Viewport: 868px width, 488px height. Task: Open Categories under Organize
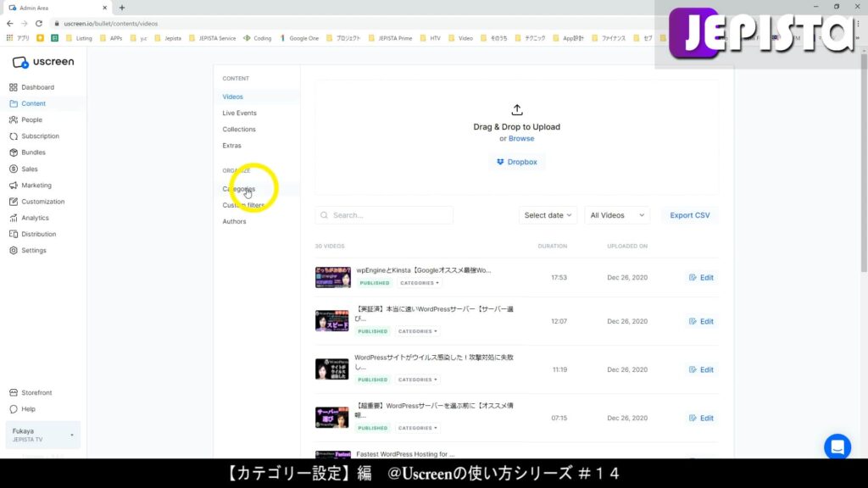click(x=238, y=189)
